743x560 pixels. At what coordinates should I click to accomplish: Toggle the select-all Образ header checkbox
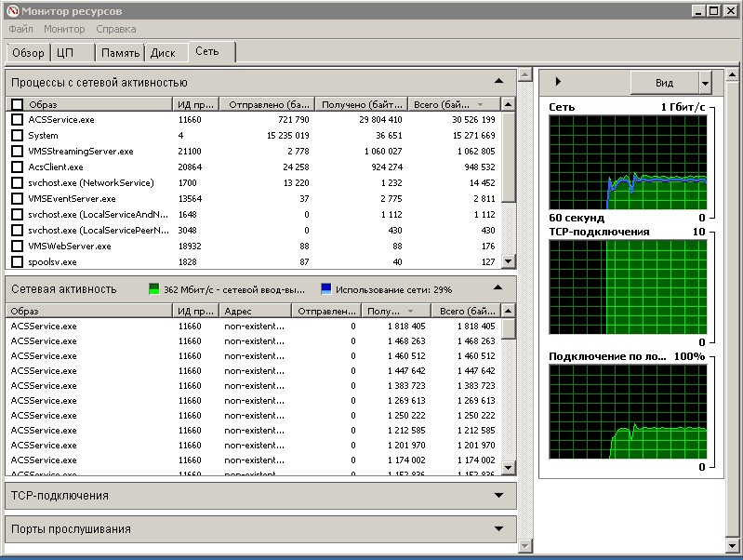click(x=17, y=105)
